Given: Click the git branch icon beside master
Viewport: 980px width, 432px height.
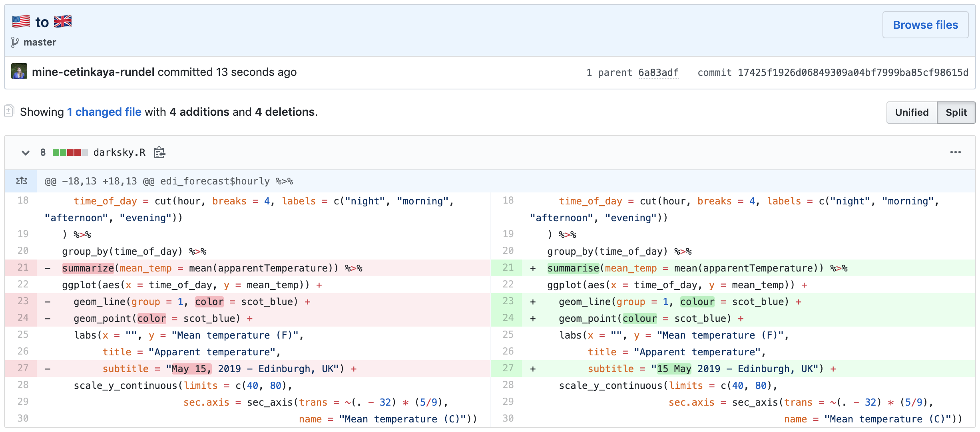Looking at the screenshot, I should click(15, 42).
